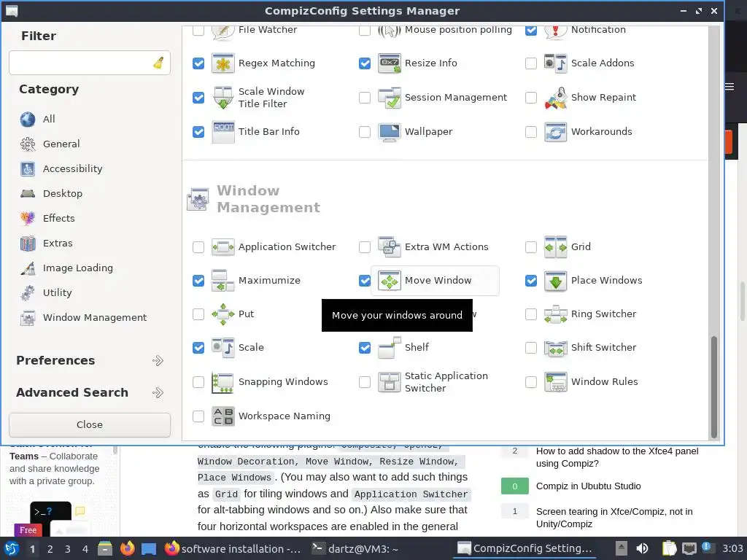Disable the Regex Matching checkbox
Viewport: 747px width, 560px height.
click(198, 63)
